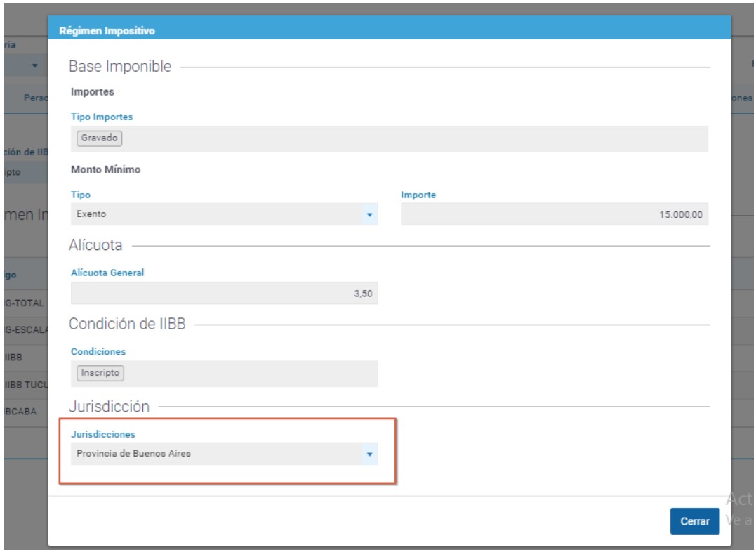
Task: Click the Condición de IIBB section heading
Action: pos(127,324)
